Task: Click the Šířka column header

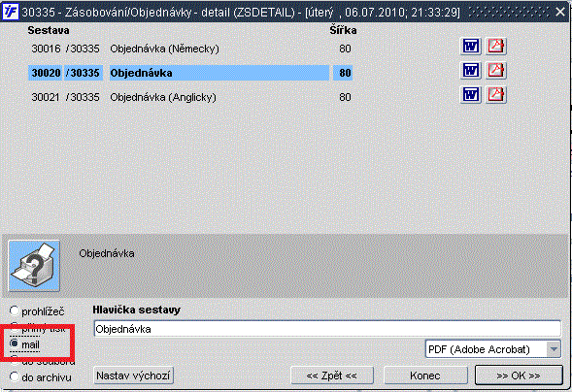Action: click(x=343, y=30)
